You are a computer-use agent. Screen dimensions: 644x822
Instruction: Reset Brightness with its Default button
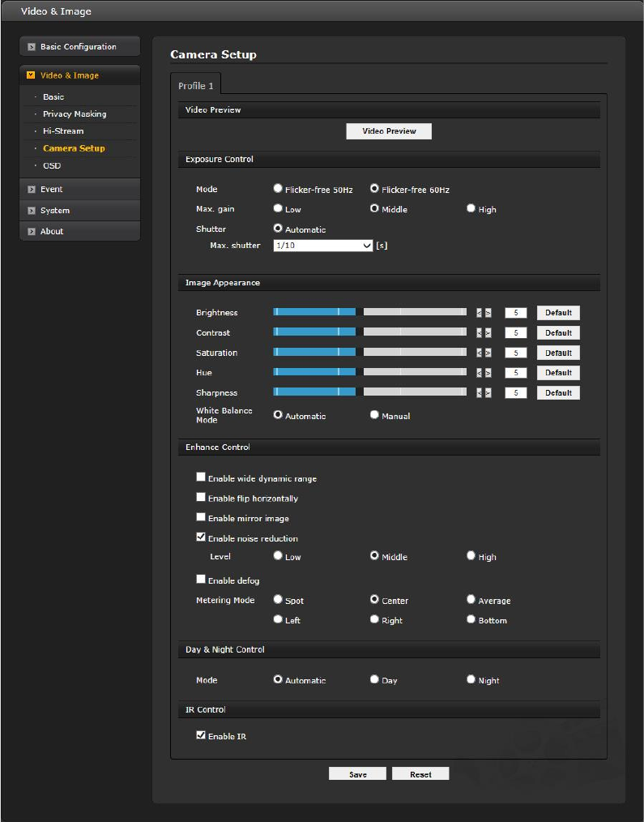[558, 313]
